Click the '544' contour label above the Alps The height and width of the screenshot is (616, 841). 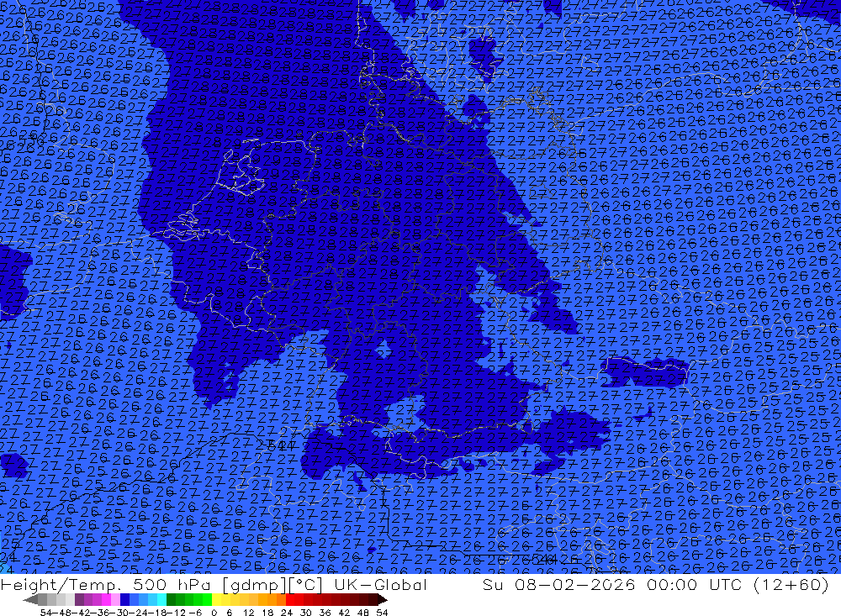tap(282, 445)
